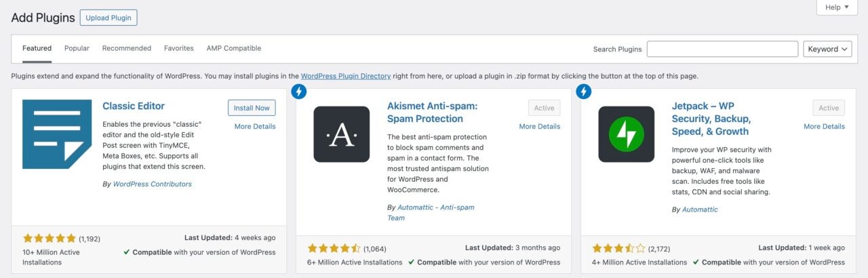Screen dimensions: 868x278
Task: Click the Classic Editor plugin icon
Action: point(57,134)
